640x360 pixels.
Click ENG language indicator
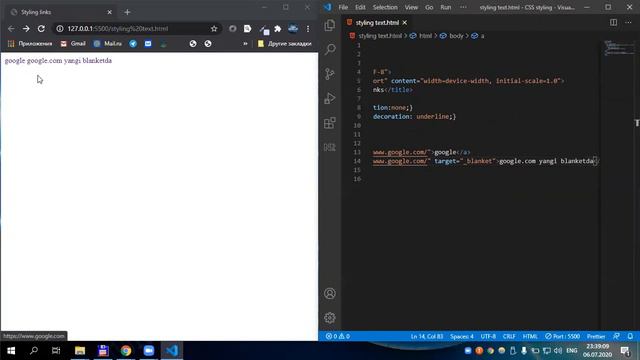[572, 351]
